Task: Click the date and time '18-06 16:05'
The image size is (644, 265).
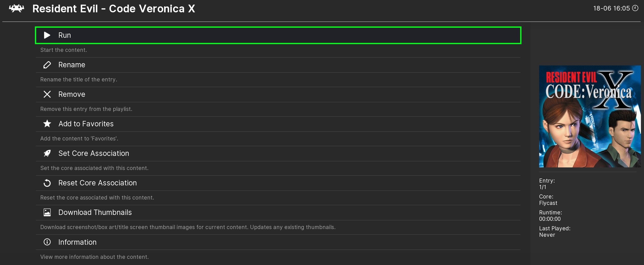Action: (611, 8)
